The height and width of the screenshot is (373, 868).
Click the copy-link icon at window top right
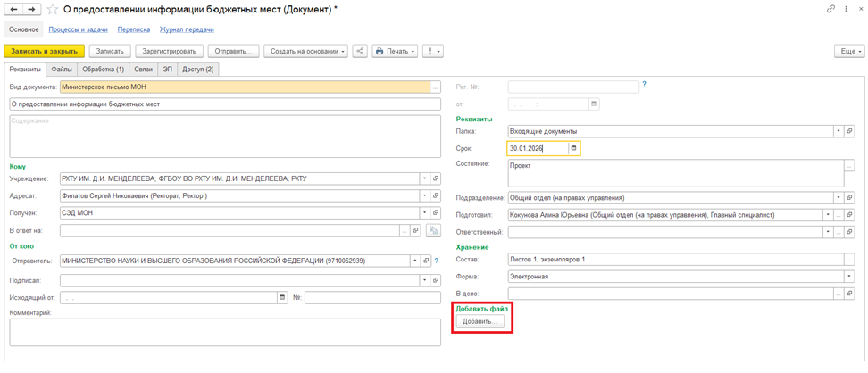click(830, 9)
